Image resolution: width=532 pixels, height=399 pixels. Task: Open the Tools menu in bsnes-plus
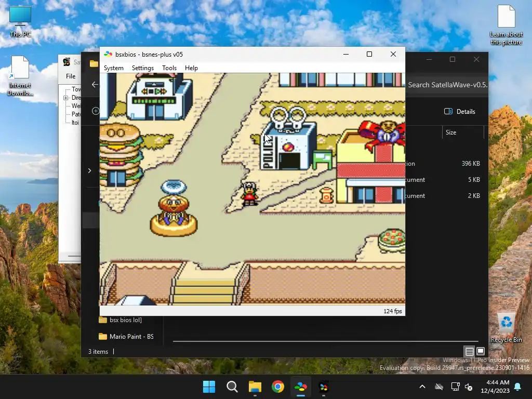(169, 68)
